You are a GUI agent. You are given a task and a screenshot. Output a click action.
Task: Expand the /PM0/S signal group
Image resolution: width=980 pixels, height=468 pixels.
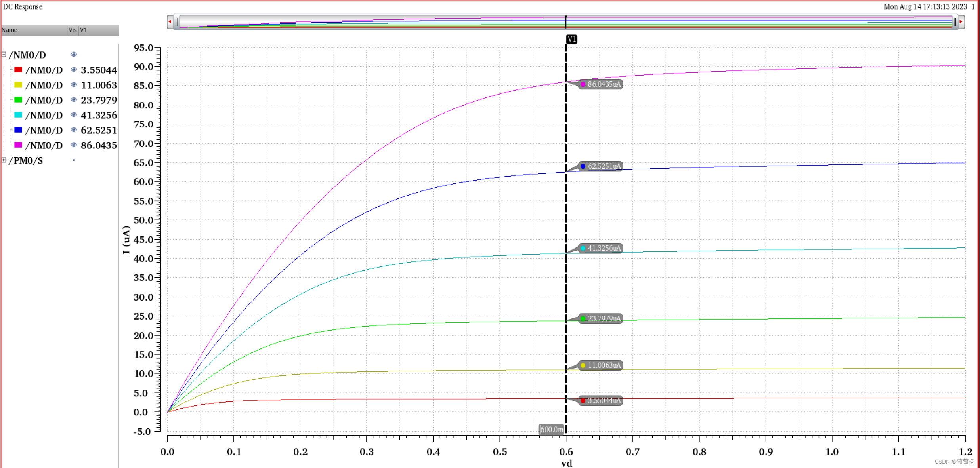coord(4,160)
